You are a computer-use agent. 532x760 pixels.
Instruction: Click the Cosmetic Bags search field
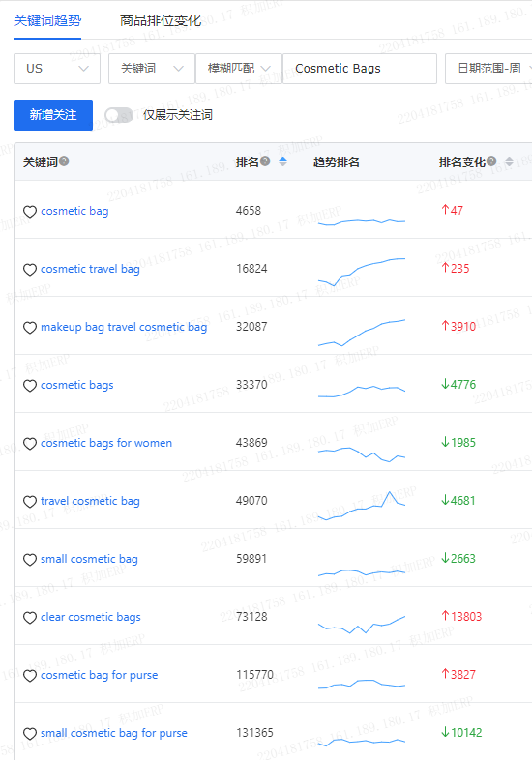(360, 69)
